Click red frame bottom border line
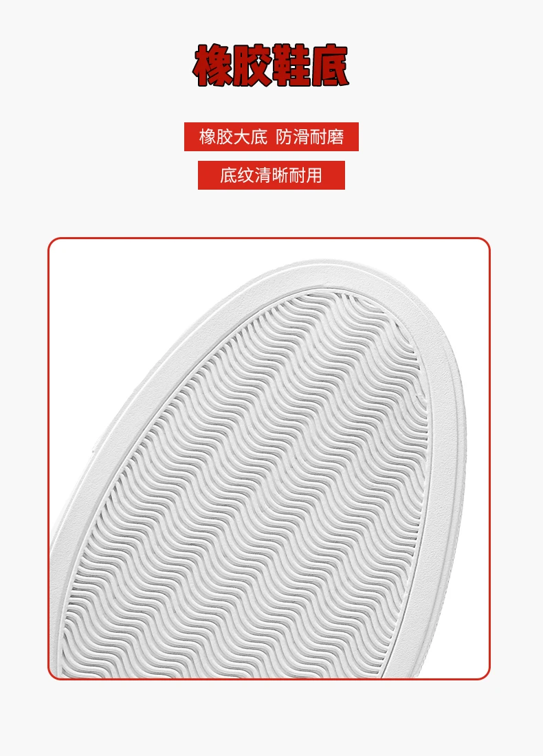The width and height of the screenshot is (543, 756). pos(269,679)
